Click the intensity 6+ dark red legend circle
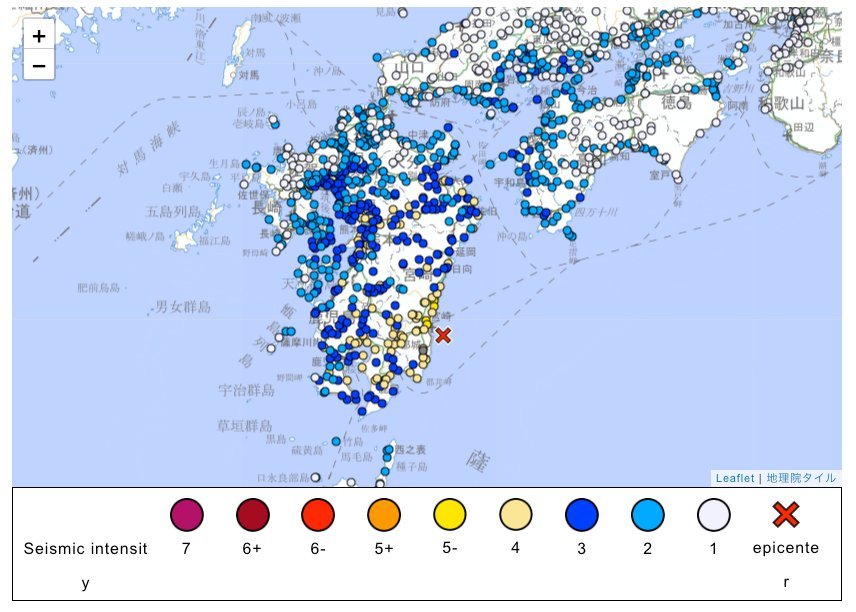 252,515
